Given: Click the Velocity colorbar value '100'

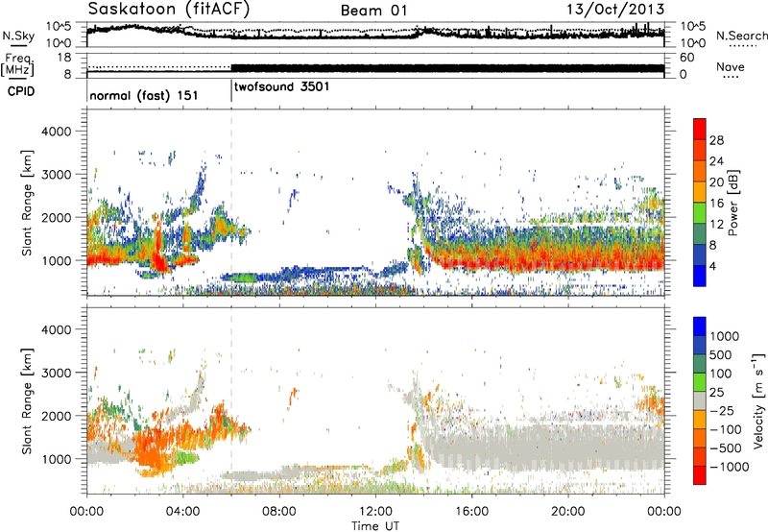Looking at the screenshot, I should pos(721,374).
